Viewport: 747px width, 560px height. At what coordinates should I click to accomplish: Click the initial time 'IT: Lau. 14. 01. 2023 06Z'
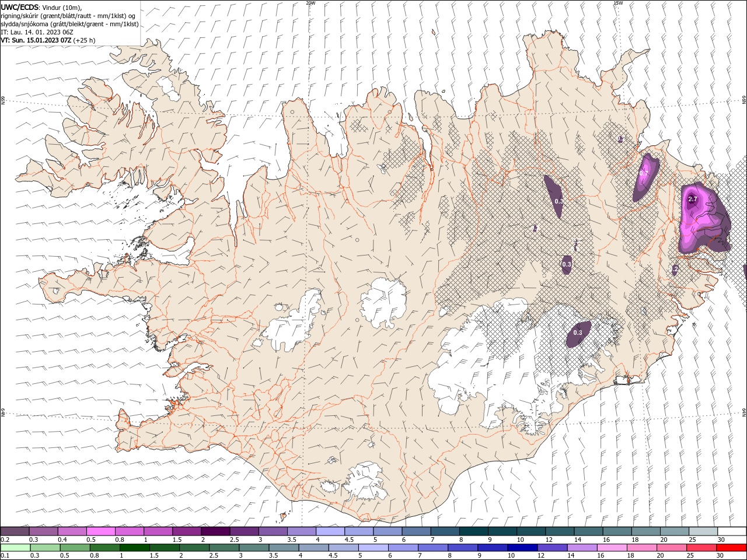point(37,32)
